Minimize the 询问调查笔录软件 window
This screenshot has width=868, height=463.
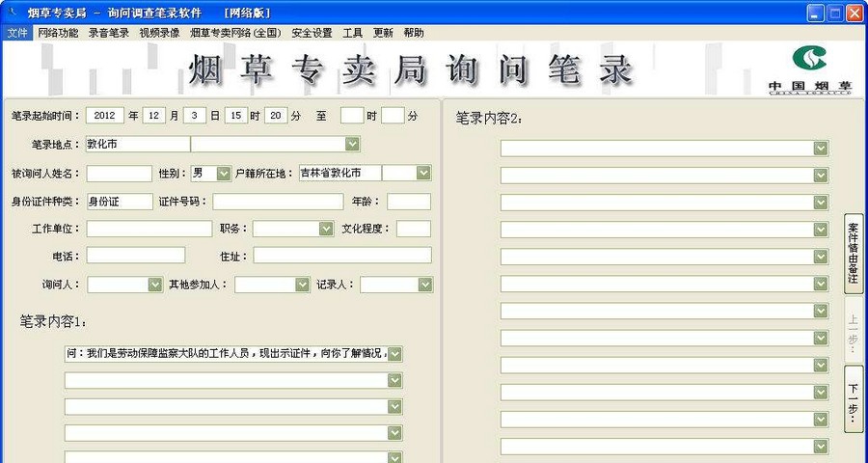[815, 13]
